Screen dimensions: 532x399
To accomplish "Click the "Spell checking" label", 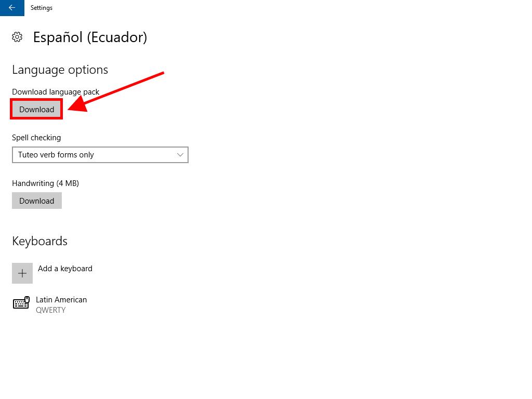I will [x=36, y=138].
